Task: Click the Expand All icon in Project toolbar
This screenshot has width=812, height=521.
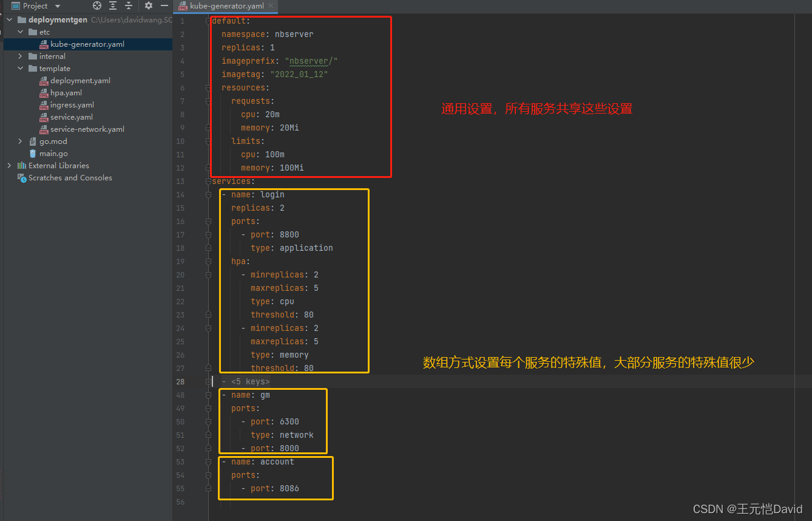Action: [113, 5]
